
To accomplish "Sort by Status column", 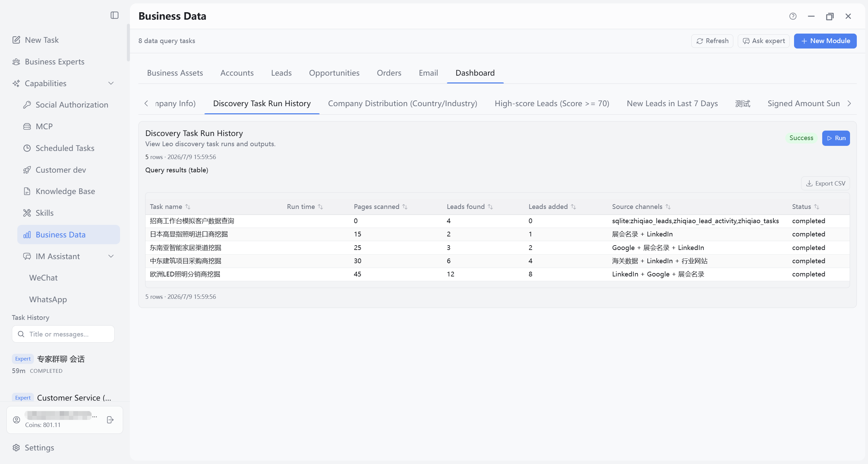I will [817, 207].
